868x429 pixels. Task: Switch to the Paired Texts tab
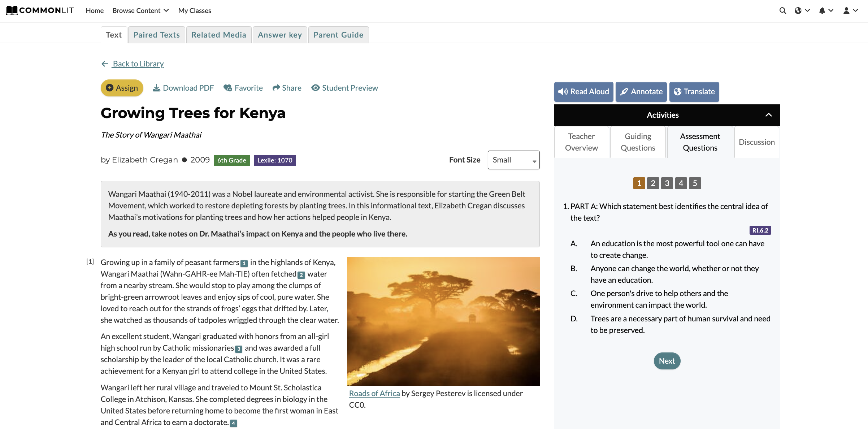coord(156,35)
